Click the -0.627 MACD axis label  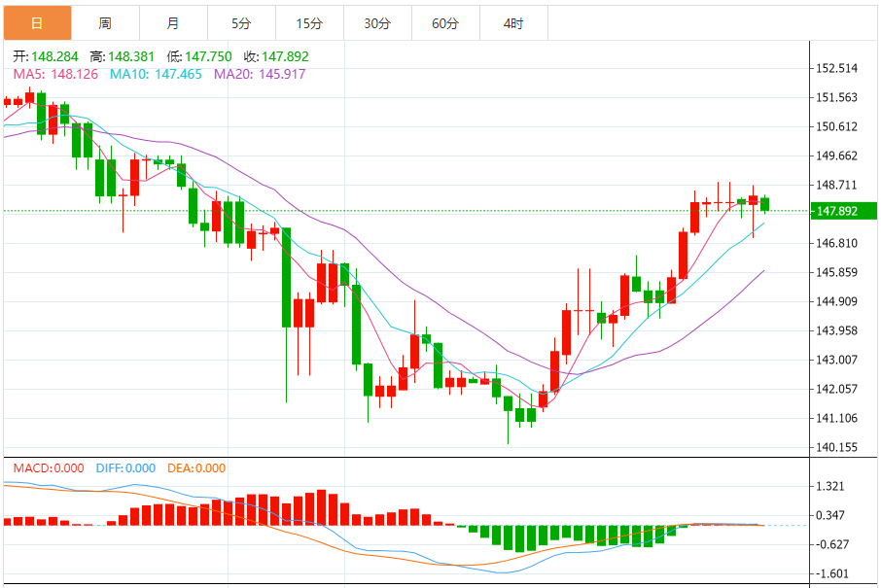[x=832, y=545]
